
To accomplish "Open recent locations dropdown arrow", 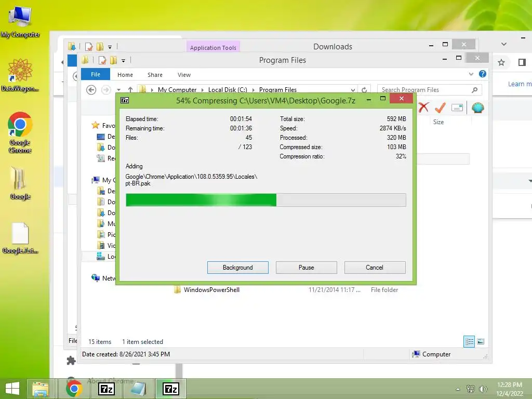I will coord(119,90).
